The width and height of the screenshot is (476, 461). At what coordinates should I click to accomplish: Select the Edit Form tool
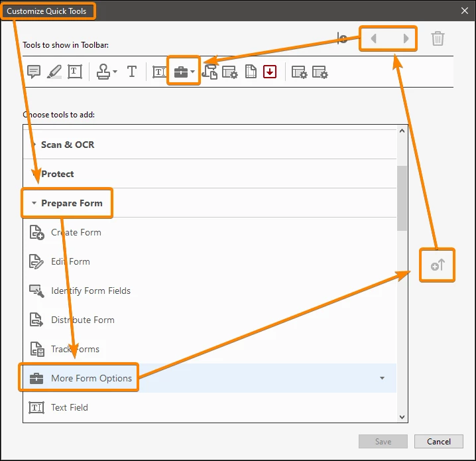(209, 261)
